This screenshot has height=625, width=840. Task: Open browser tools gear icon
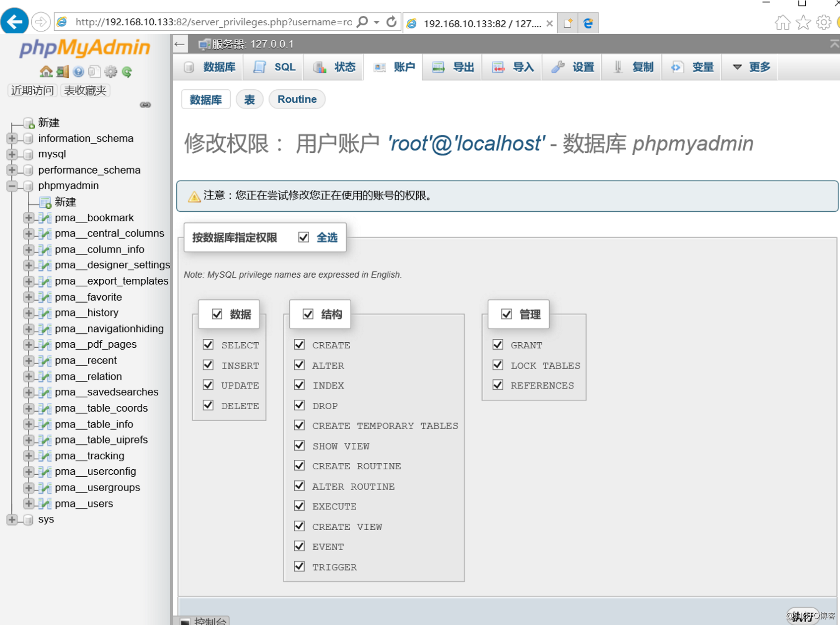coord(824,22)
